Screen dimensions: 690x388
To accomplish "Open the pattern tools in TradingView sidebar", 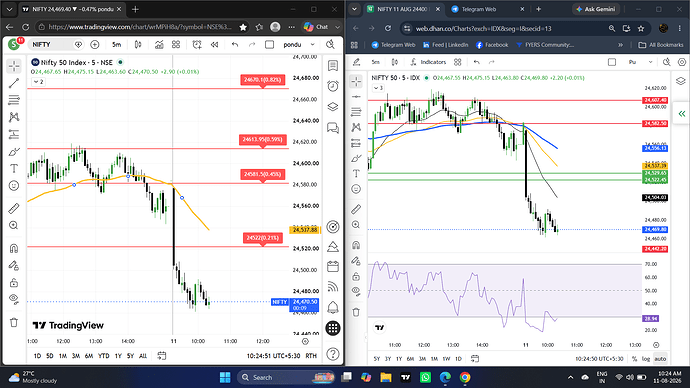I will 14,117.
